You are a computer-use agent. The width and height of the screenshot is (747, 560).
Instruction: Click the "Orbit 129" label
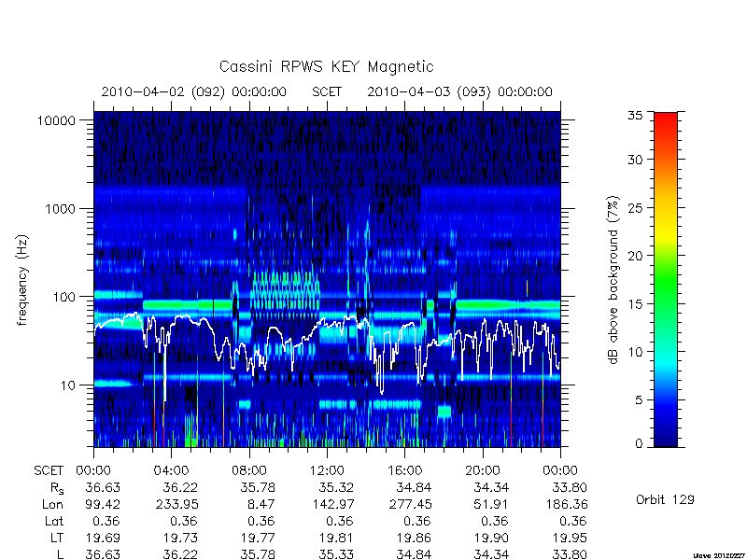[665, 499]
